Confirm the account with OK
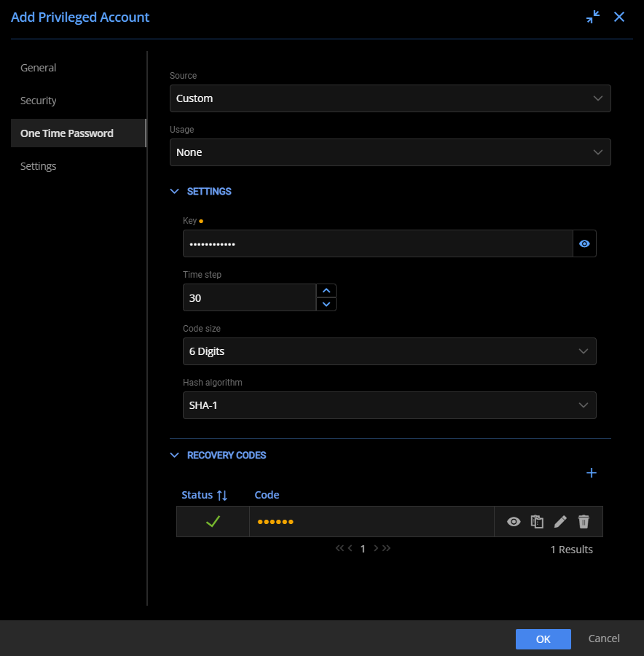Image resolution: width=644 pixels, height=656 pixels. [x=543, y=639]
